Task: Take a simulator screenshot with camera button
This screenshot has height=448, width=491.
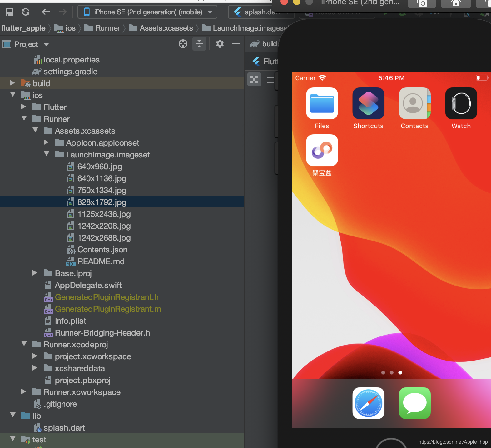Action: coord(422,3)
